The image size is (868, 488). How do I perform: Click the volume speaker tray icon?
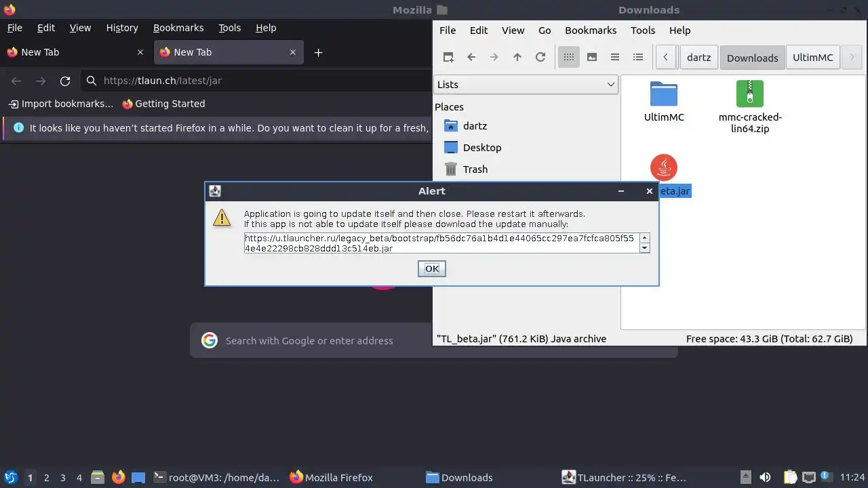tap(765, 477)
